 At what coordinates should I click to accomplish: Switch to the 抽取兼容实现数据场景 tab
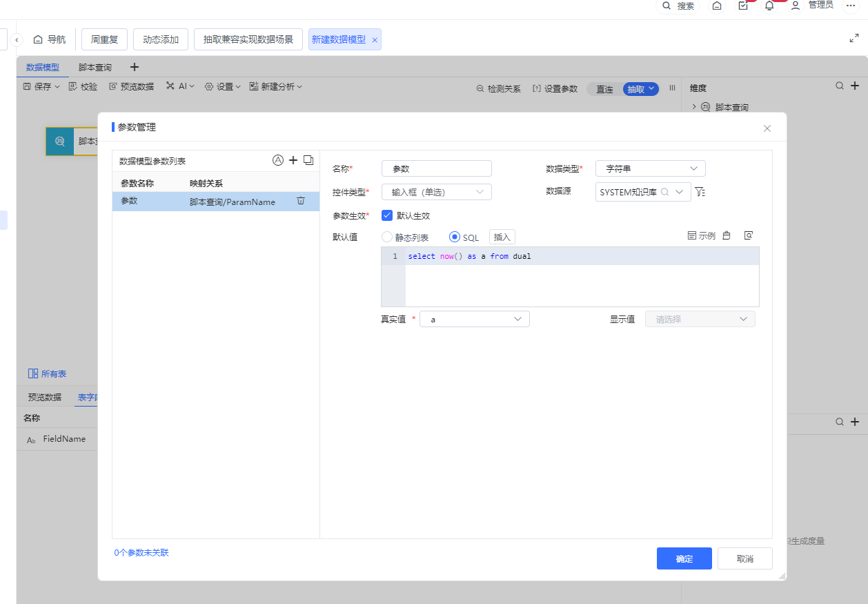pos(248,39)
